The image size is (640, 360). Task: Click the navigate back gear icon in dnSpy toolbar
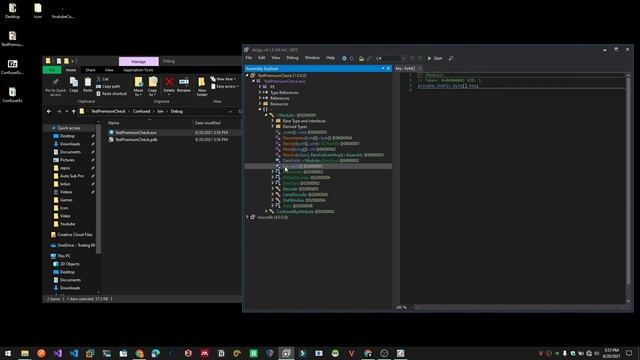click(344, 58)
